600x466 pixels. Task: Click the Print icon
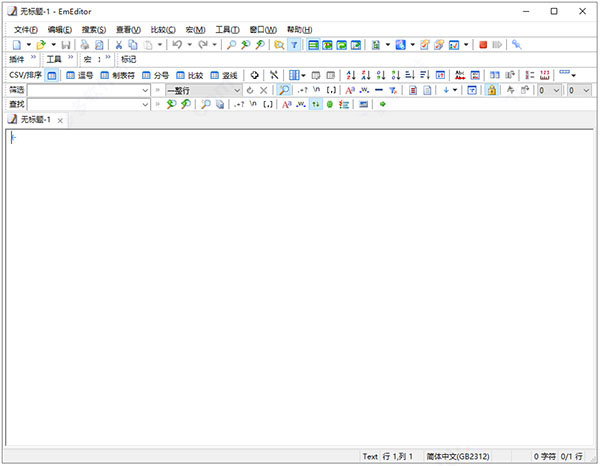(x=85, y=45)
